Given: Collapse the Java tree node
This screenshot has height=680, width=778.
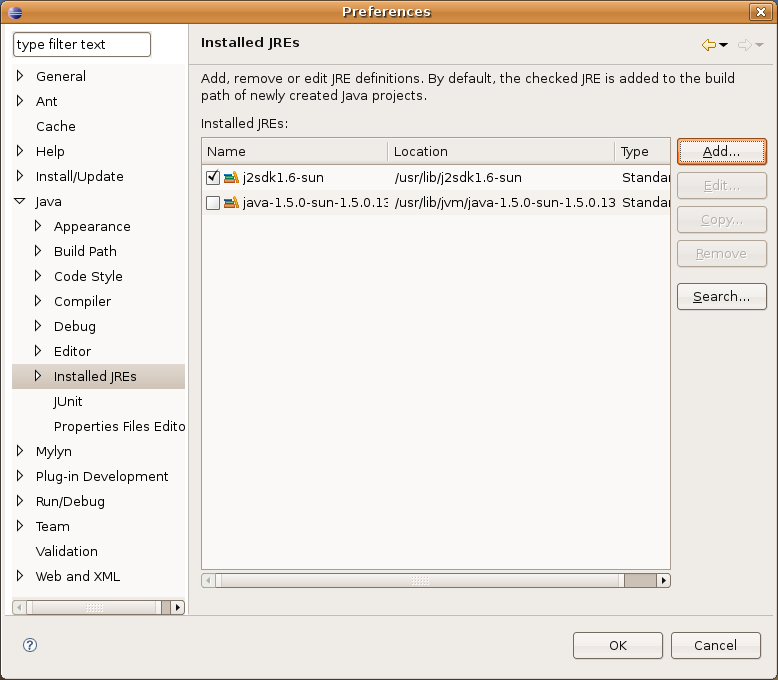Looking at the screenshot, I should (20, 201).
